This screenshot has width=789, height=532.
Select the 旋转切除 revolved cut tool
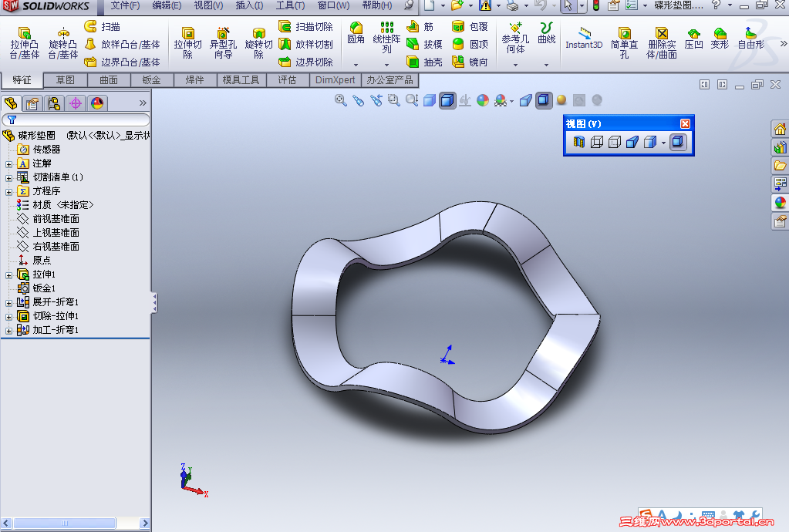(x=258, y=42)
